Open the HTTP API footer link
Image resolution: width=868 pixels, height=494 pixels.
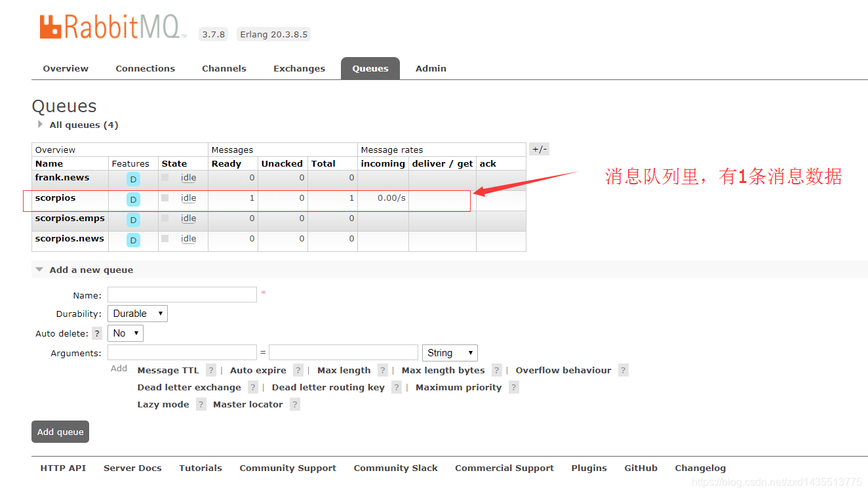tap(63, 468)
